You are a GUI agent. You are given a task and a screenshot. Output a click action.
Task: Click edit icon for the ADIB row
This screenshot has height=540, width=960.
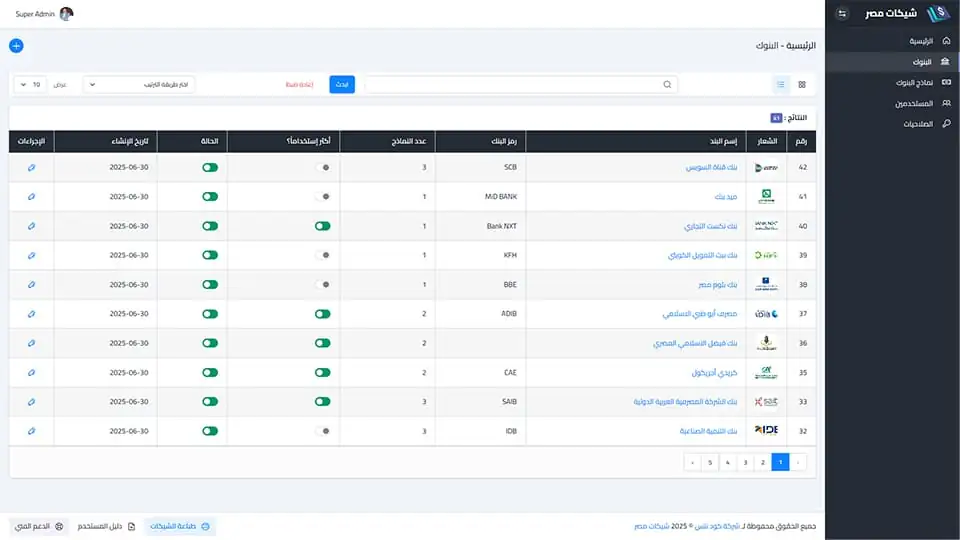tap(31, 314)
